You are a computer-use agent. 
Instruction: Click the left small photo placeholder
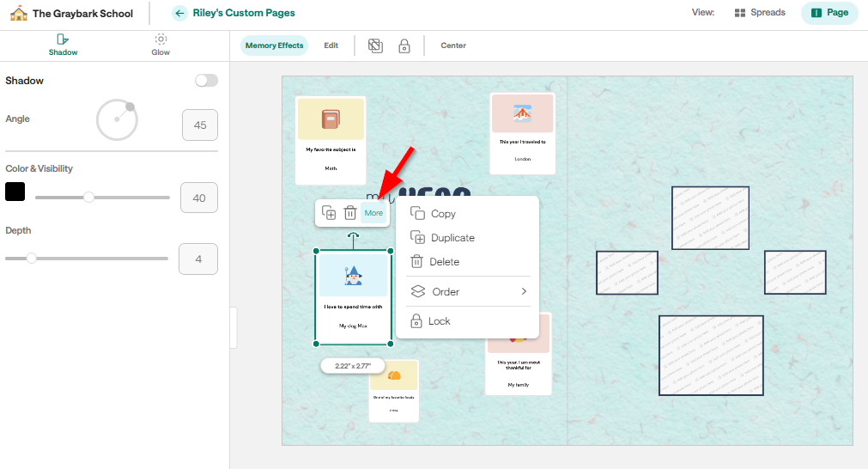(x=628, y=272)
